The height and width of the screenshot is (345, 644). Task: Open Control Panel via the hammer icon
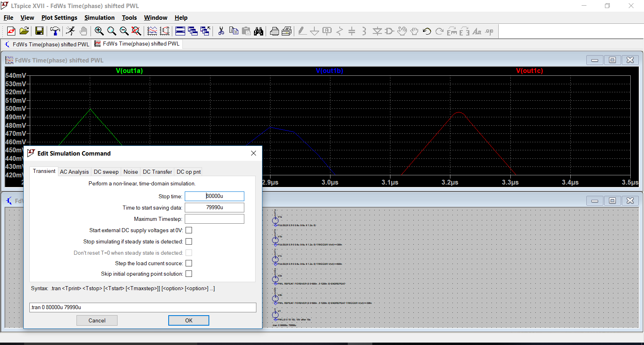(x=55, y=31)
